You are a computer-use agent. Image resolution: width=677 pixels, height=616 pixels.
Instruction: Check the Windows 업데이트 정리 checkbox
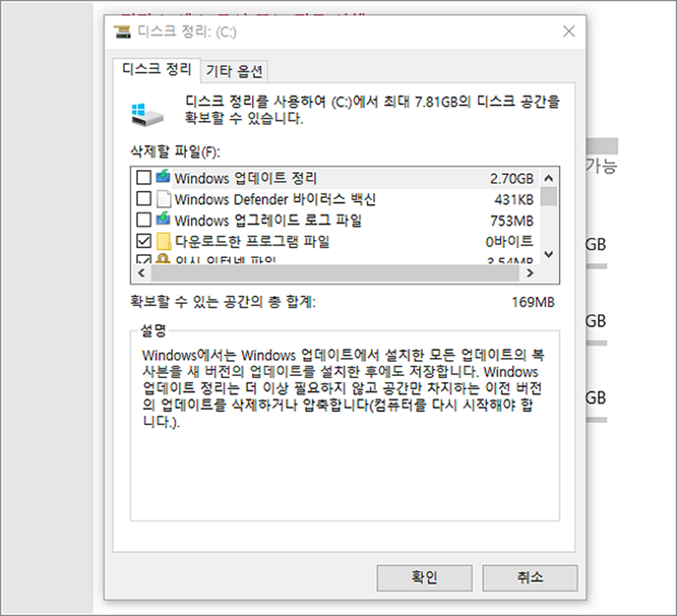click(x=143, y=177)
